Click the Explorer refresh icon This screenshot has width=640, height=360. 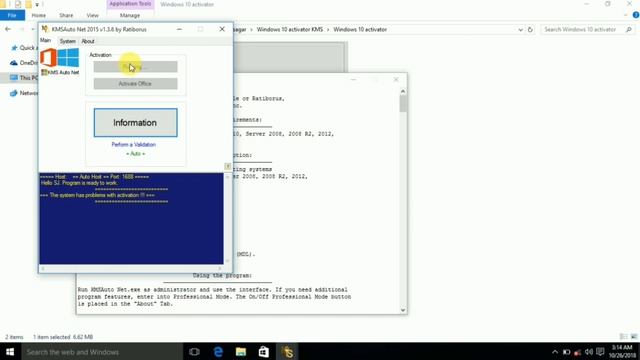pos(530,29)
